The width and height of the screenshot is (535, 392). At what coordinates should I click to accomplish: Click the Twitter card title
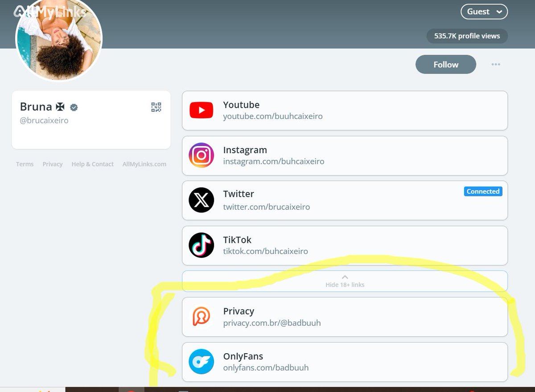[x=239, y=194]
